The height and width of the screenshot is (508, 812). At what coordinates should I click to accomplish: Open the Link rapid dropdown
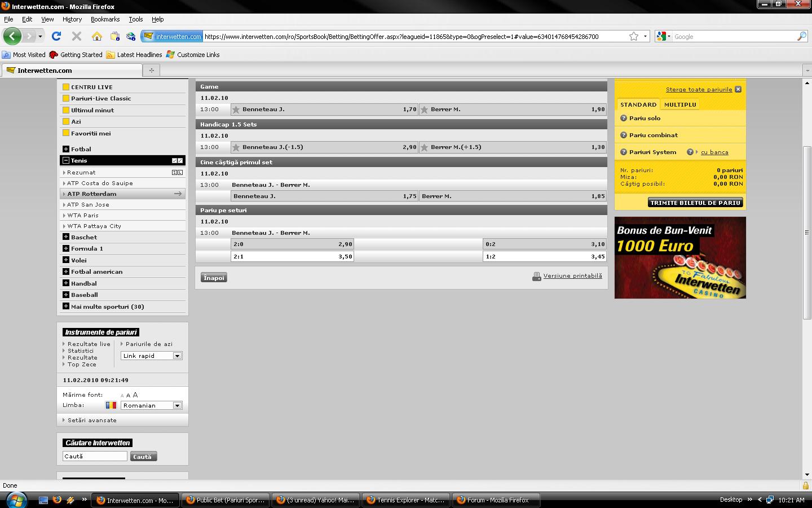(x=152, y=356)
